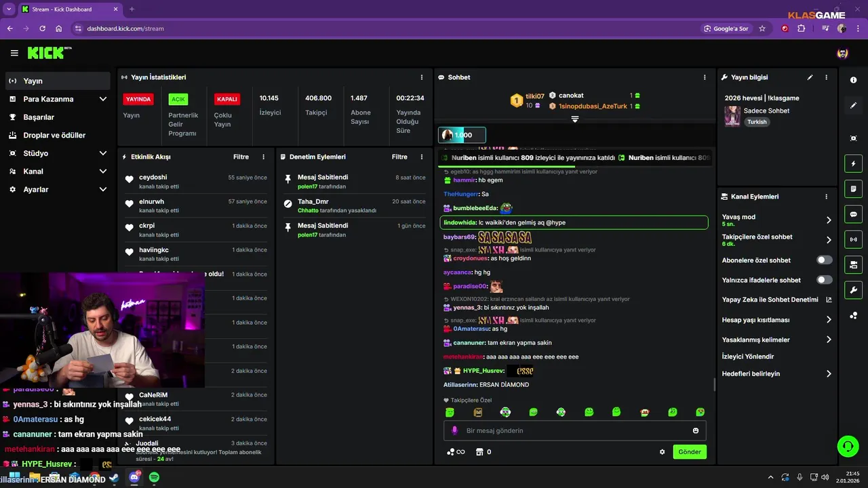Open the hamburger menu beside the Kick logo

[14, 53]
